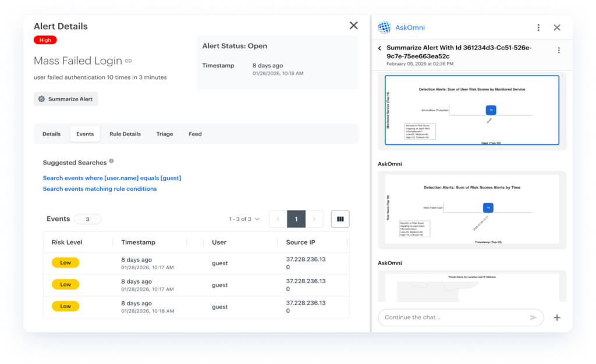Close the AskOmni side panel

(557, 27)
